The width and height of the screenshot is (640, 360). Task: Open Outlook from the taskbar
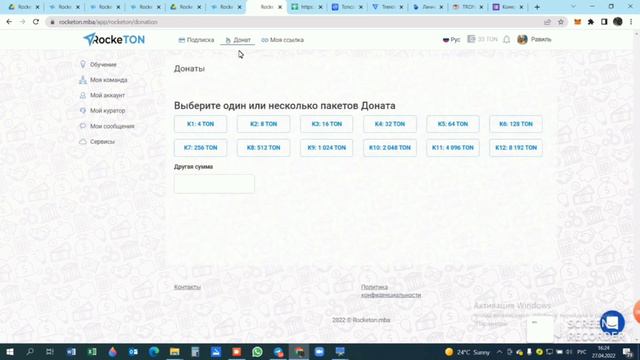click(133, 351)
